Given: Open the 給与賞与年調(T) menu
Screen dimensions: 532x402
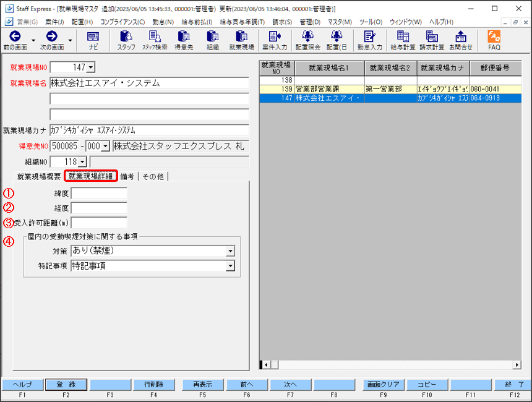Looking at the screenshot, I should 242,22.
